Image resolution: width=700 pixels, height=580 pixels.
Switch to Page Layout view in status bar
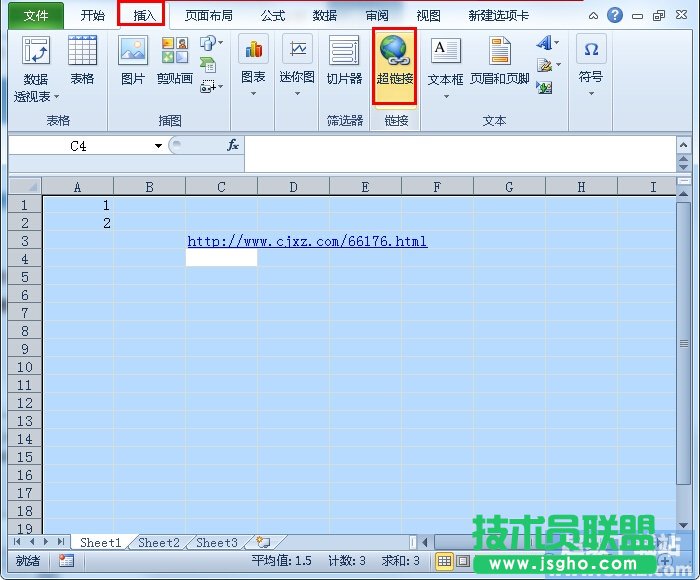coord(463,561)
